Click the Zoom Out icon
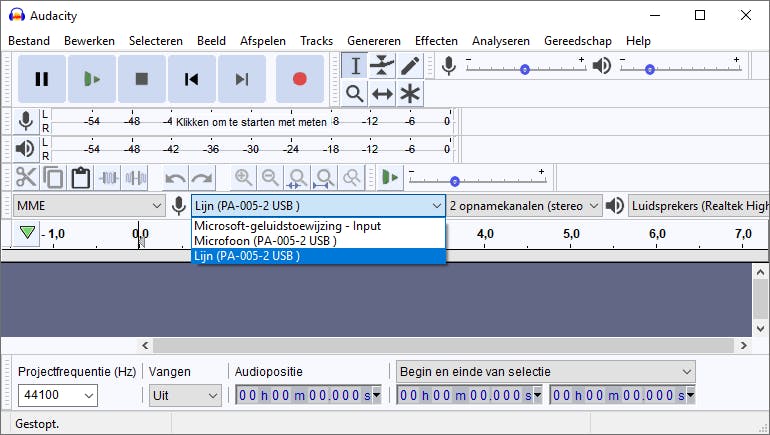 (x=271, y=177)
